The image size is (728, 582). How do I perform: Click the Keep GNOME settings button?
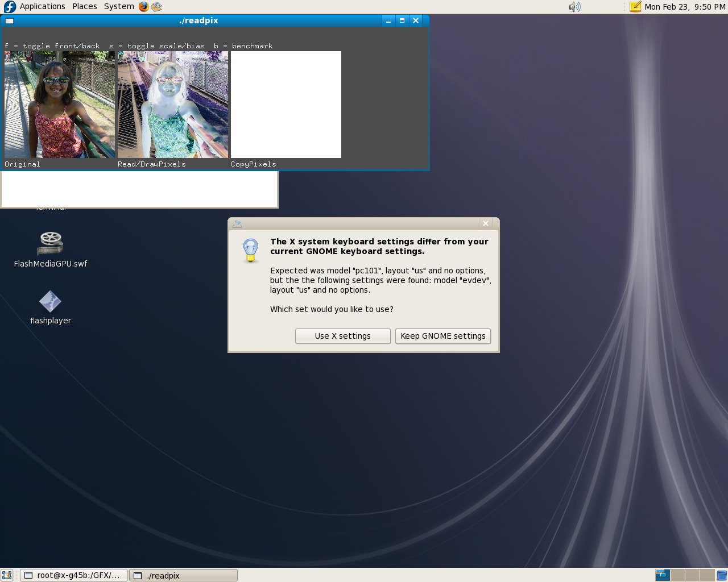442,336
